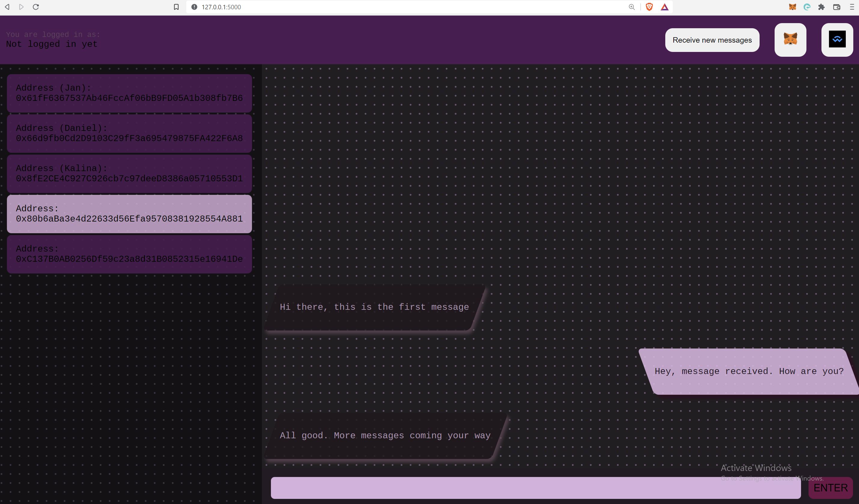
Task: Connect with the WalletConnect button
Action: click(837, 40)
